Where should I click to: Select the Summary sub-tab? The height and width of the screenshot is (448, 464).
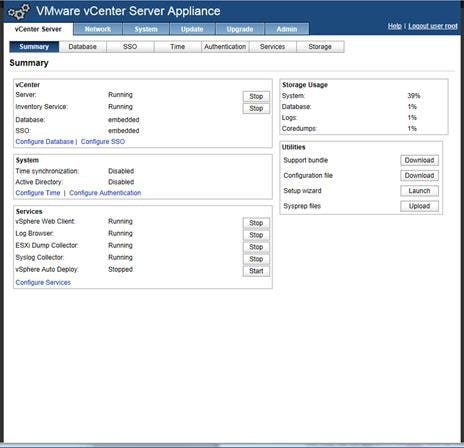(x=34, y=47)
